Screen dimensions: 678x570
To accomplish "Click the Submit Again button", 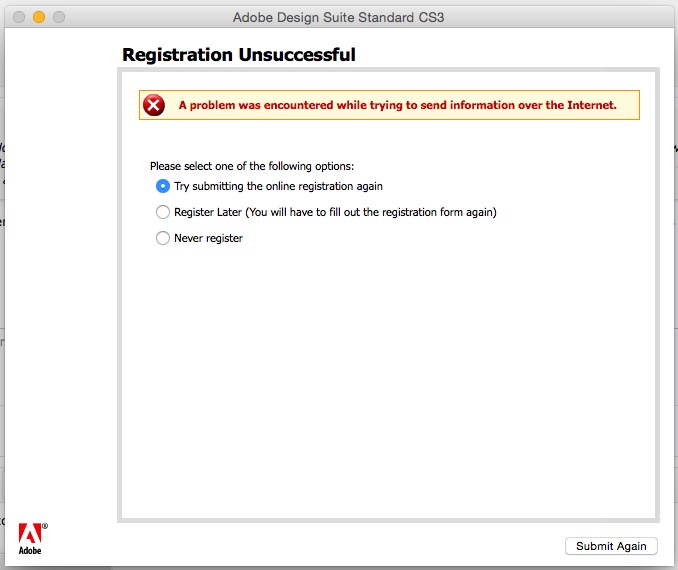I will [611, 546].
